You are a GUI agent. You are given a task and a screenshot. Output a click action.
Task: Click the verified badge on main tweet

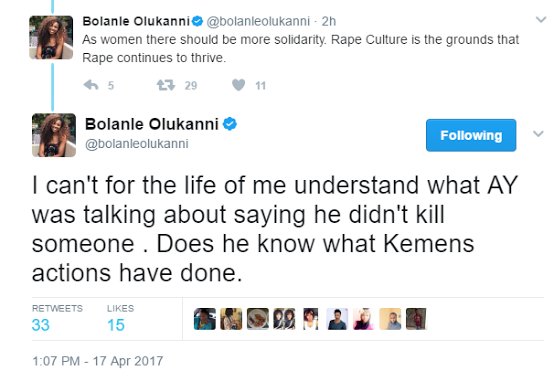point(230,124)
